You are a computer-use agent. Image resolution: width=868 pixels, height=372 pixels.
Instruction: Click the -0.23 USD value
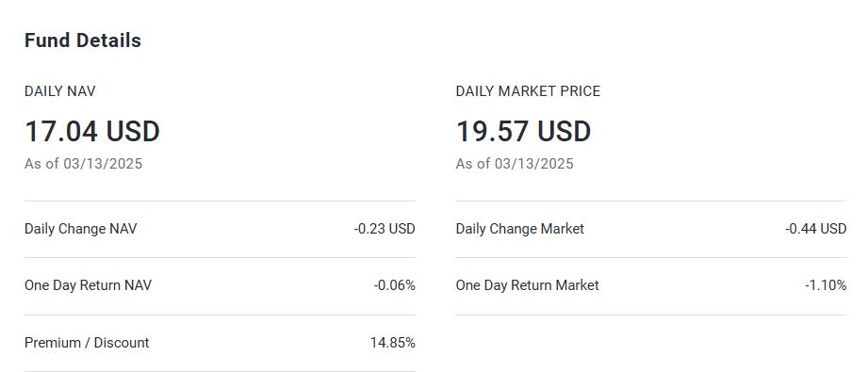385,229
